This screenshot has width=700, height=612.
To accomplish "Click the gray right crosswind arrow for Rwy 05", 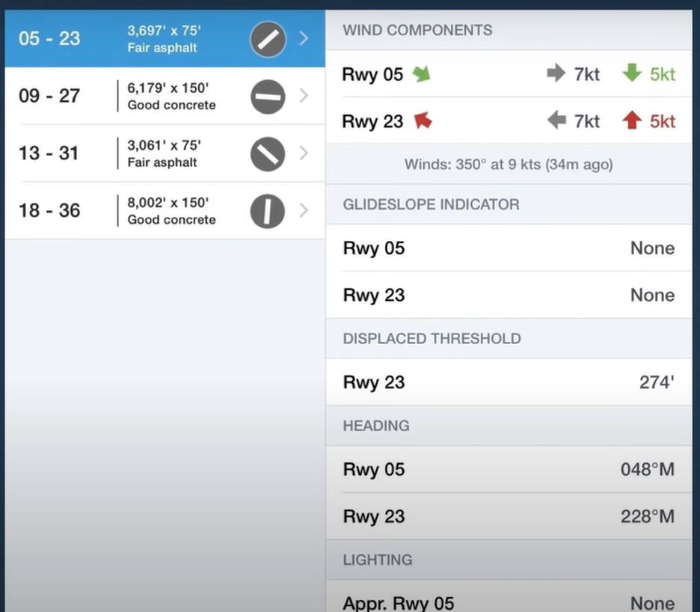I will [x=556, y=73].
